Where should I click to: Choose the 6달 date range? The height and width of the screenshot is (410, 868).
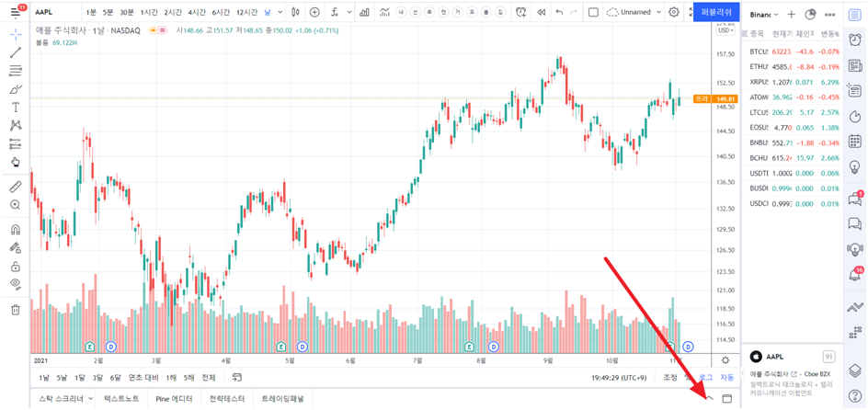click(x=115, y=378)
